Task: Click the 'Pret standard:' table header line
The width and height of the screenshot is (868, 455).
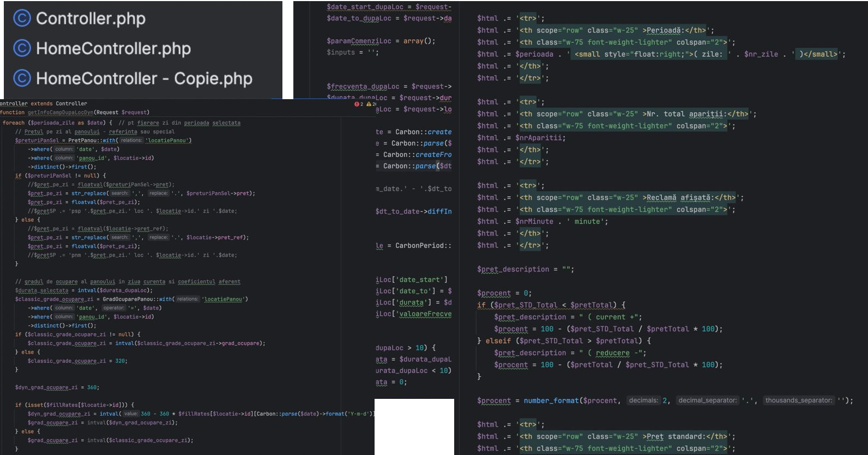Action: (x=606, y=436)
